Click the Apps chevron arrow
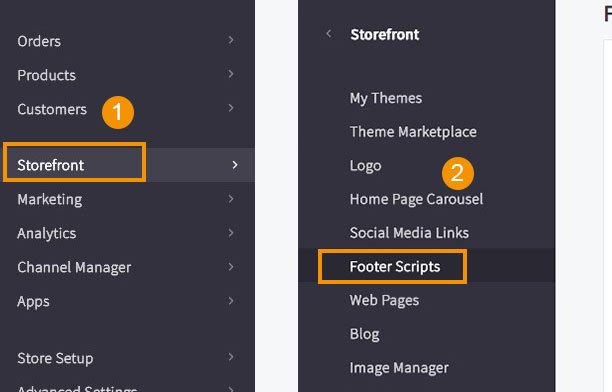Screen dimensions: 612x392 [x=231, y=301]
